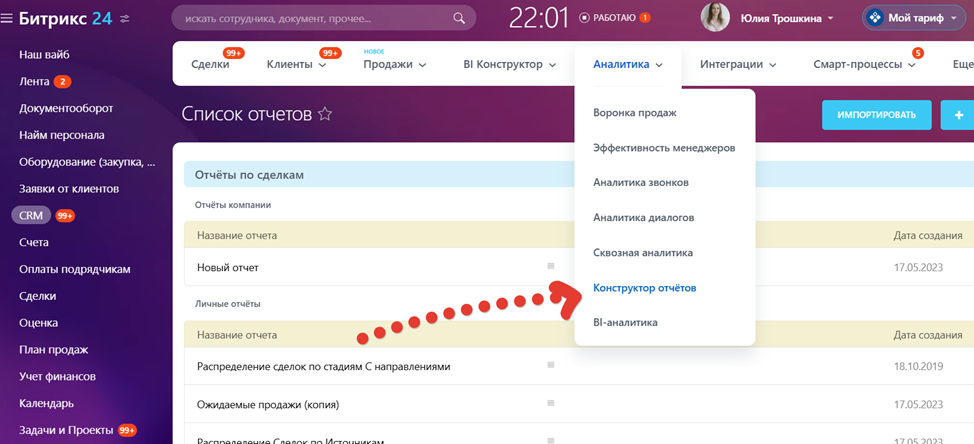Open Счета in sidebar
Image resolution: width=974 pixels, height=444 pixels.
[x=34, y=242]
